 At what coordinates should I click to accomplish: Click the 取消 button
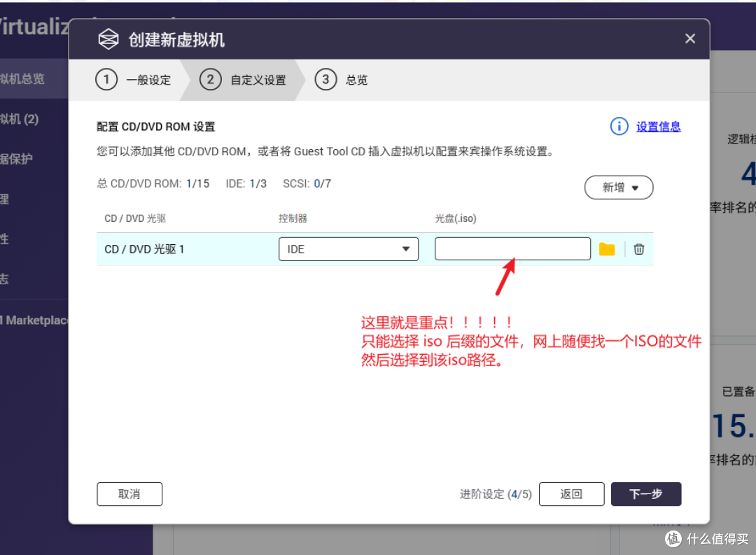pos(129,494)
